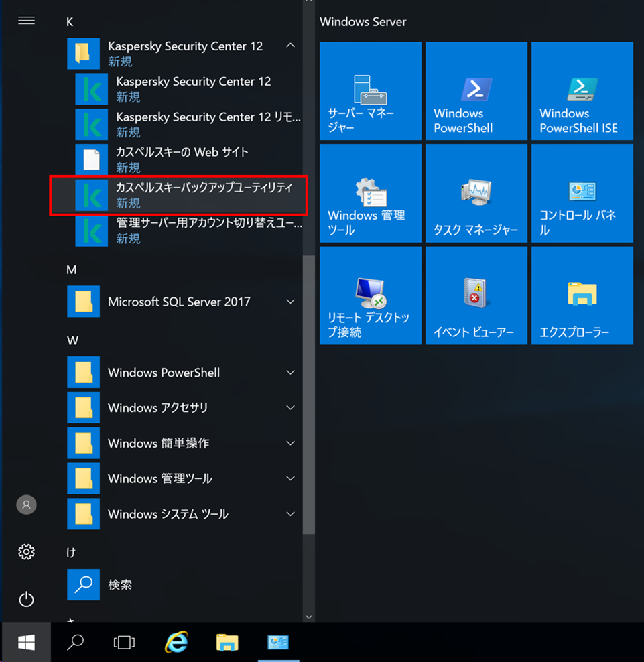644x662 pixels.
Task: Click the け section header
Action: click(71, 553)
